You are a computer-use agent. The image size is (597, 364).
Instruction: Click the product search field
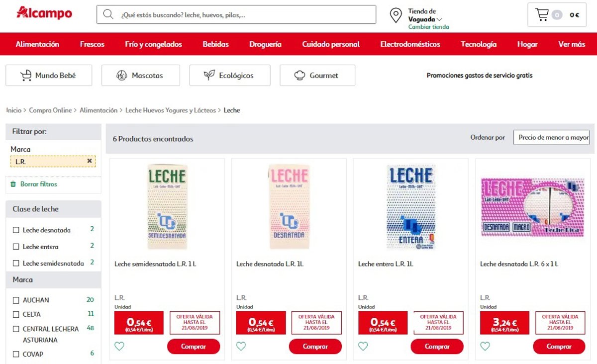click(244, 15)
